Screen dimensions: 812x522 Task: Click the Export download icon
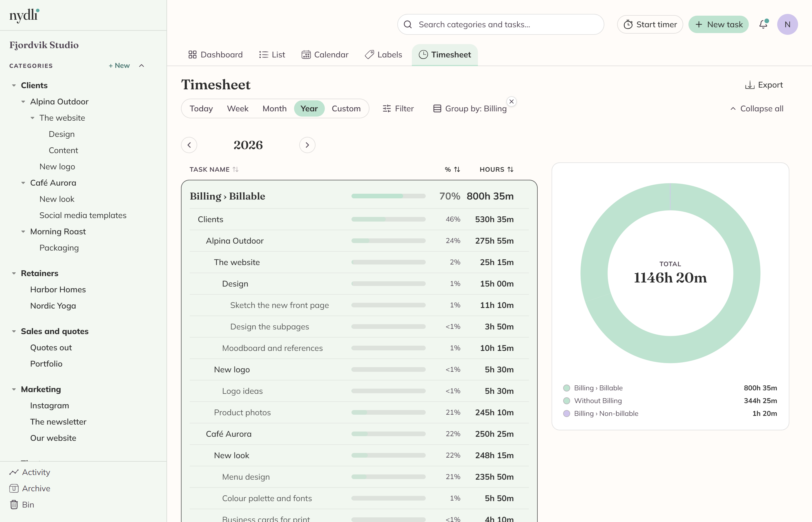(x=750, y=85)
